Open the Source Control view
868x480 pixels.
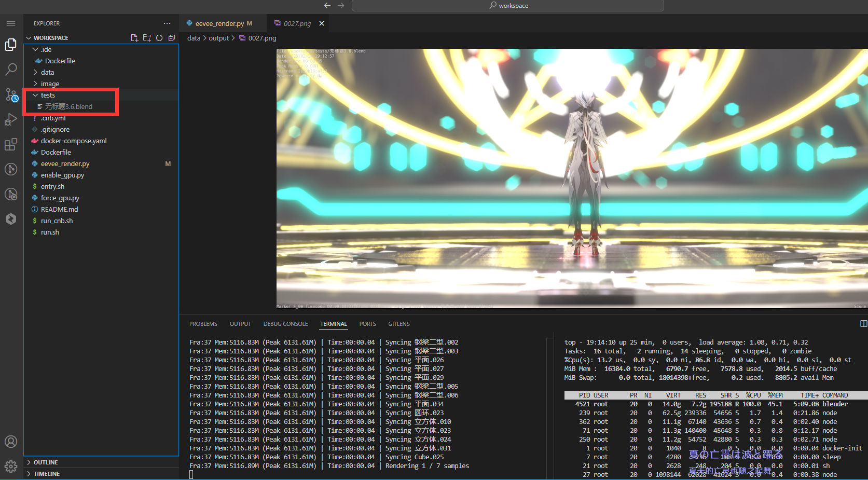click(x=11, y=94)
